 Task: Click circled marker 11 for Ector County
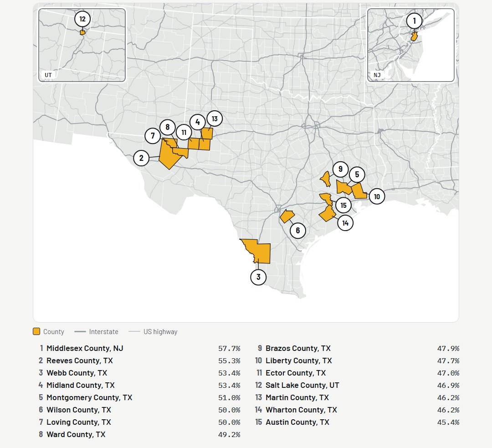(184, 132)
